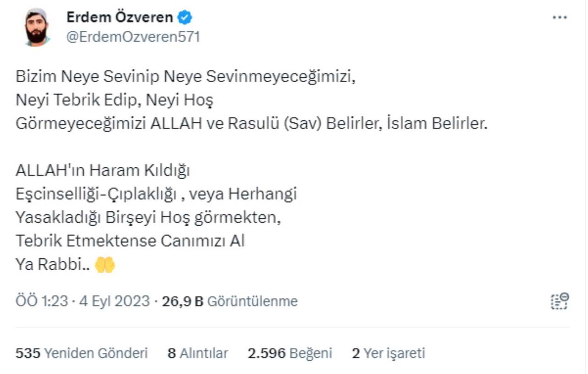Open Erdem Özveren's profile picture
This screenshot has height=374, width=588.
pyautogui.click(x=37, y=28)
